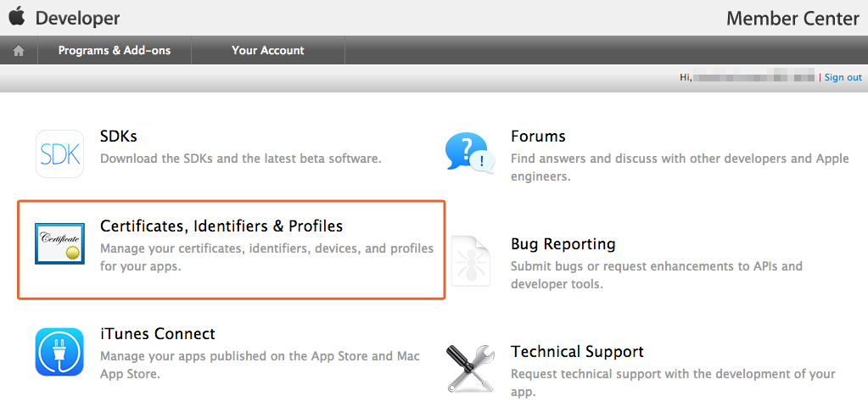The image size is (868, 407).
Task: Click the Sign out link
Action: click(843, 77)
